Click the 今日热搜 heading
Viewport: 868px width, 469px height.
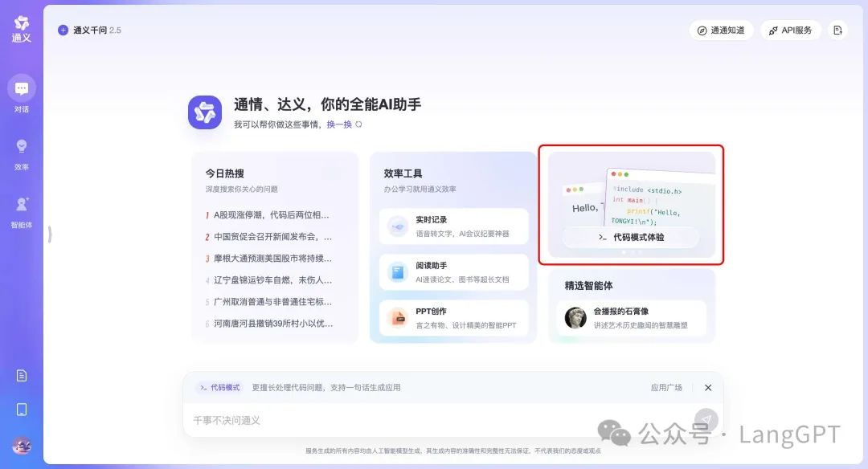click(225, 173)
